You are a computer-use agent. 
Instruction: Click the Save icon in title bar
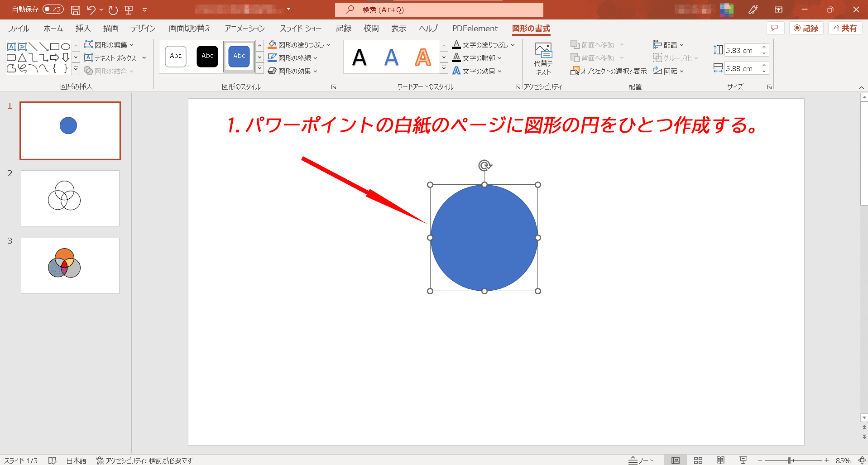coord(76,10)
